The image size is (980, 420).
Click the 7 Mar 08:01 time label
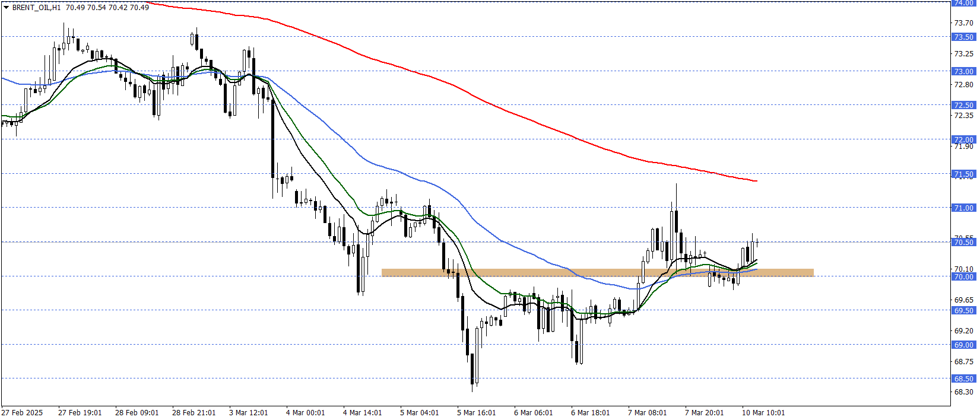[x=648, y=412]
